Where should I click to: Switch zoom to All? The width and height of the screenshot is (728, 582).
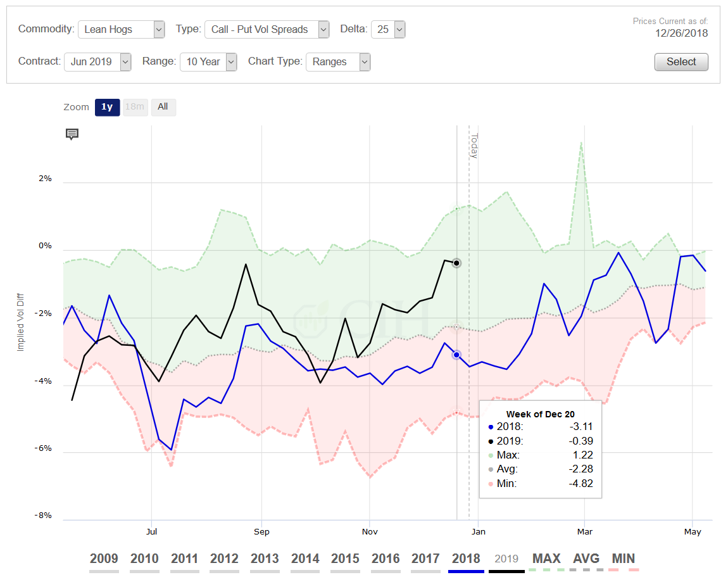click(x=163, y=107)
